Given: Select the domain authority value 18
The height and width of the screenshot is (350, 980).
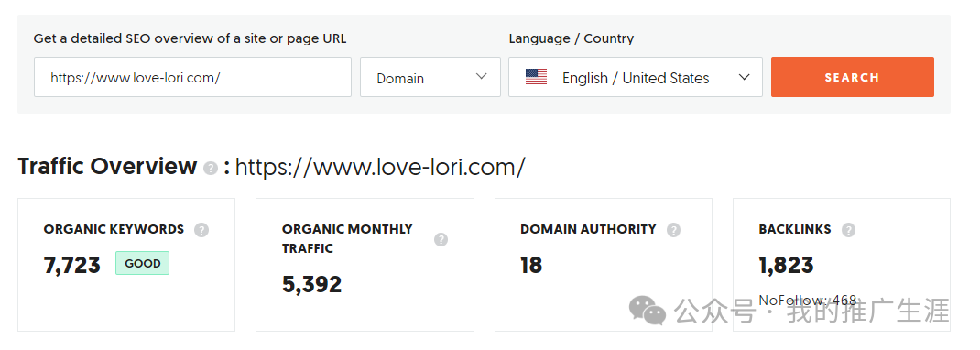Looking at the screenshot, I should tap(531, 265).
